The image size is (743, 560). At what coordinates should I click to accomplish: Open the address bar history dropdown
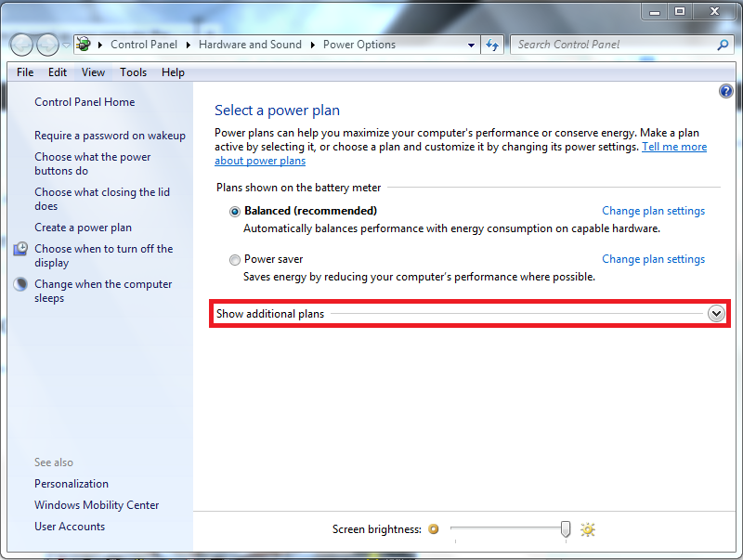tap(471, 45)
